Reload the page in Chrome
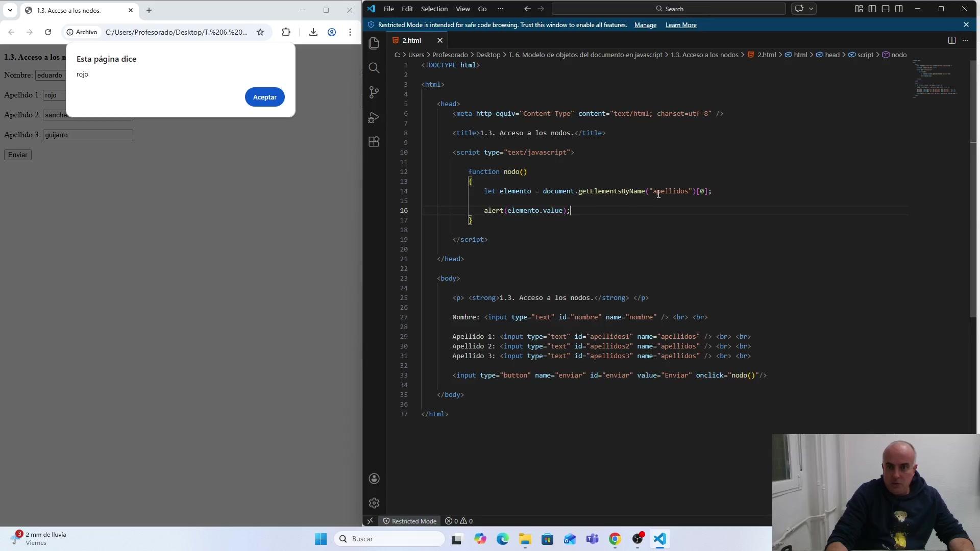The width and height of the screenshot is (980, 551). point(48,32)
